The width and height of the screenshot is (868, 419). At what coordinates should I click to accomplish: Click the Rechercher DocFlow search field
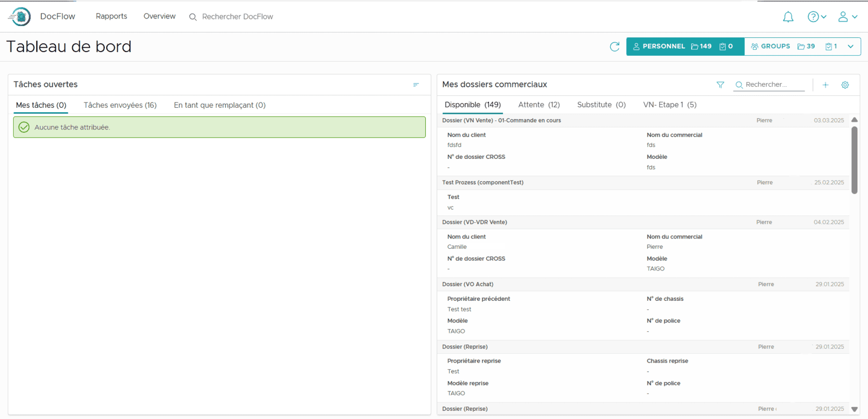[x=237, y=17]
